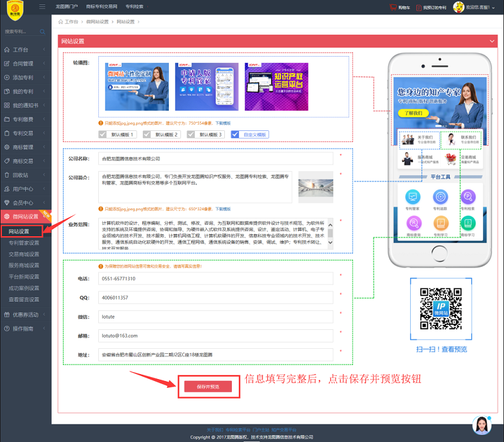Image resolution: width=504 pixels, height=442 pixels.
Task: Expand the 合同管理 sidebar menu
Action: (x=23, y=63)
